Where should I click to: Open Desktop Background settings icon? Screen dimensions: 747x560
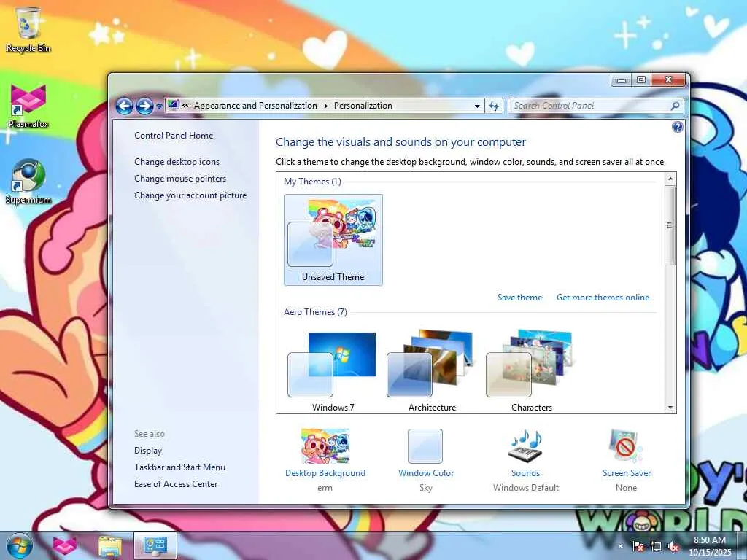(x=325, y=446)
